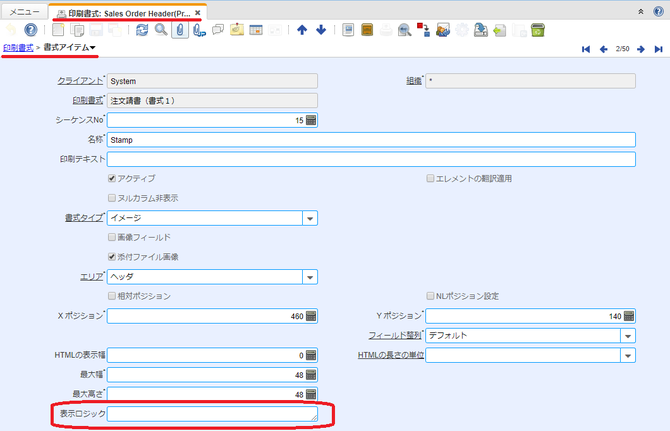Screen dimensions: 670x431
Task: Open the calculator for シーケンスNo
Action: pos(311,120)
